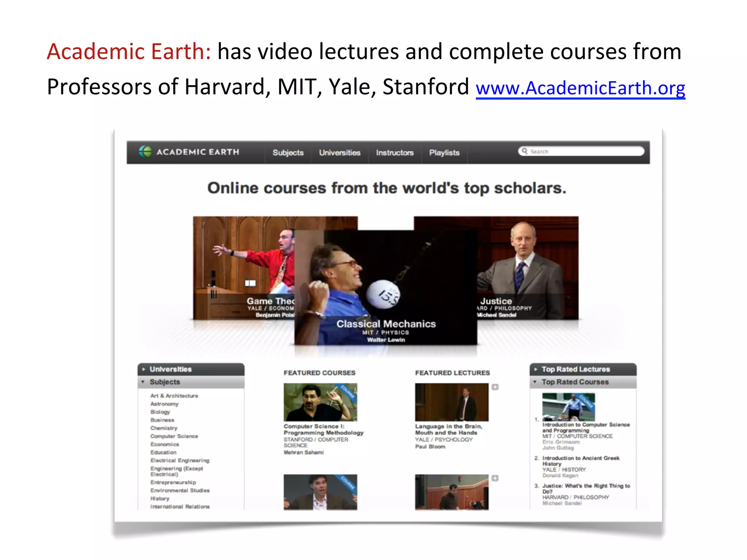Choose Art & Architecture subject
Screen dimensions: 747x560
[x=174, y=396]
